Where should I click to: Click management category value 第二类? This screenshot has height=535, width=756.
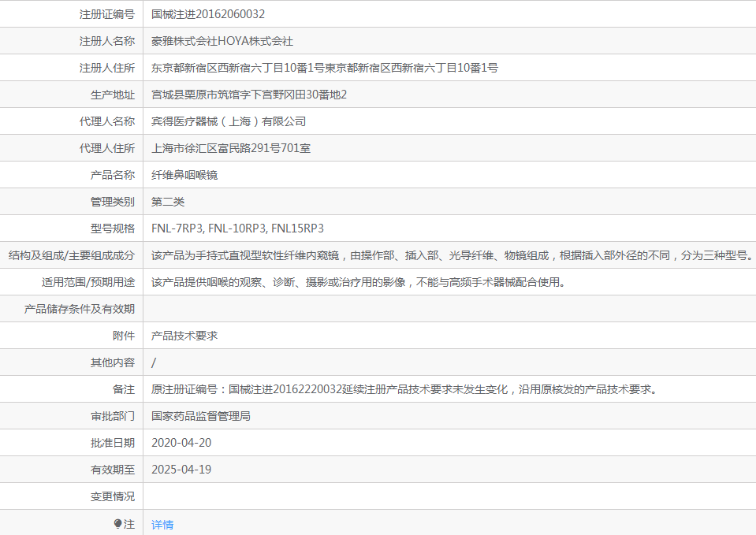pyautogui.click(x=168, y=202)
